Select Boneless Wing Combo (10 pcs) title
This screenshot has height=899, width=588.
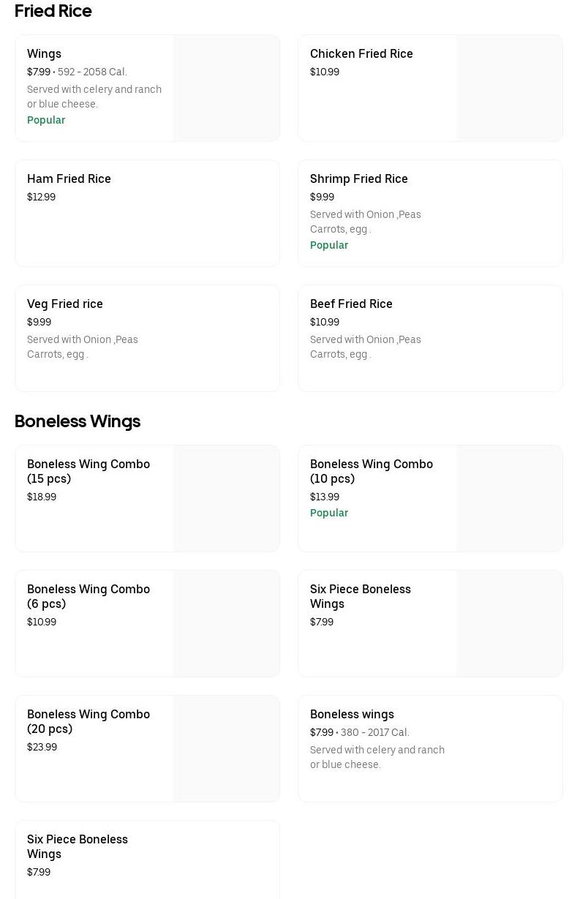[x=372, y=471]
